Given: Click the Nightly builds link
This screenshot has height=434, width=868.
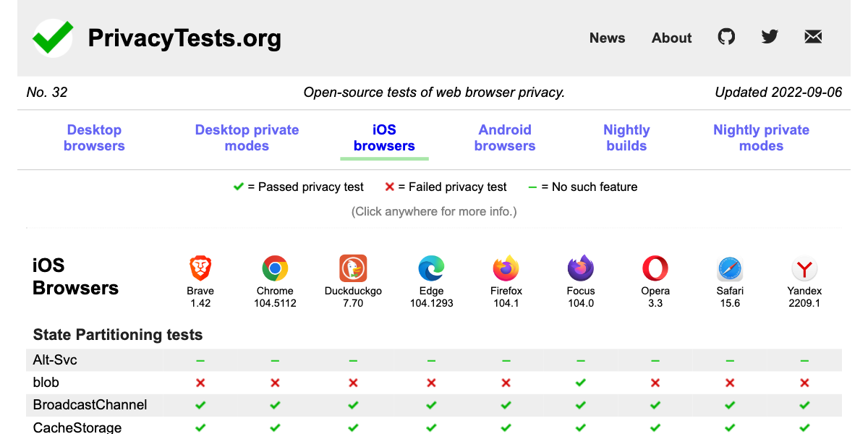Looking at the screenshot, I should coord(626,137).
